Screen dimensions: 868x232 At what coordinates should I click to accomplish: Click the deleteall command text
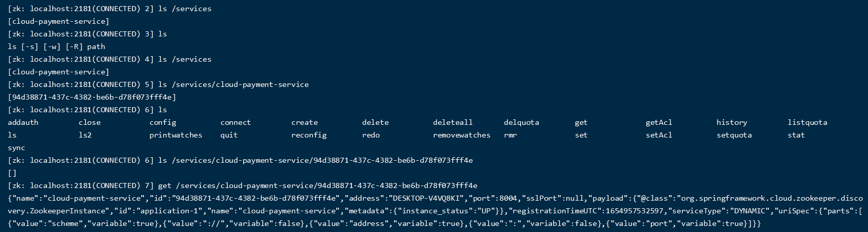[x=452, y=122]
